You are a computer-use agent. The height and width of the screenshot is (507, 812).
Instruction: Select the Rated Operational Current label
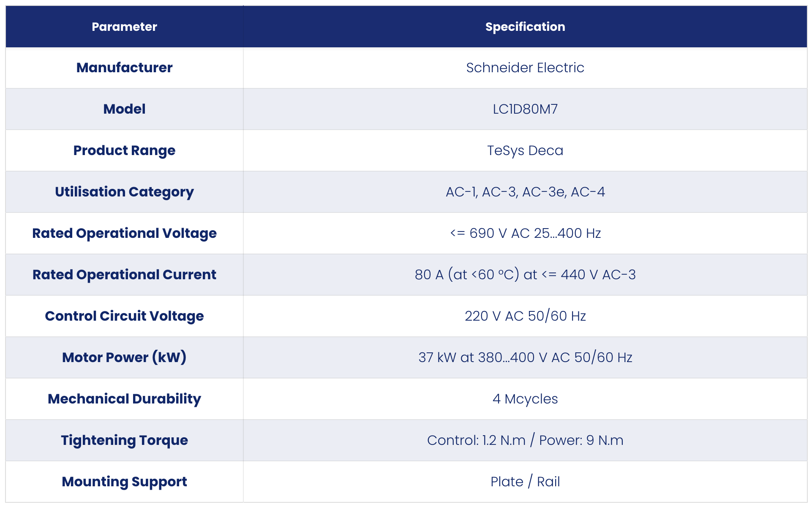124,275
